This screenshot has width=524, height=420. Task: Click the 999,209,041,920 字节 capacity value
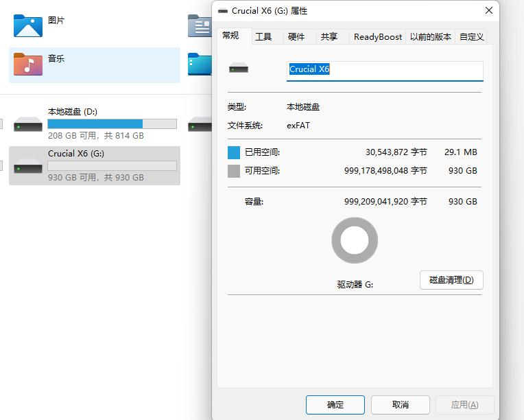point(385,202)
